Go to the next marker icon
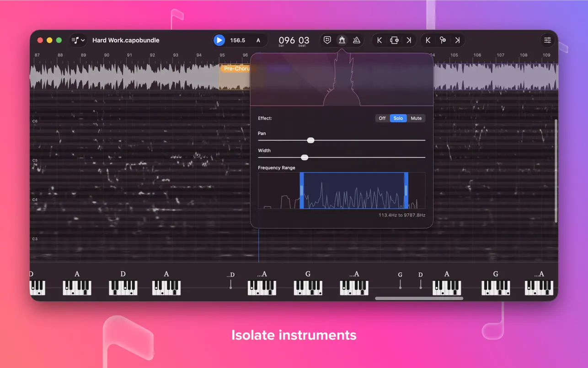Image resolution: width=588 pixels, height=368 pixels. pyautogui.click(x=457, y=40)
